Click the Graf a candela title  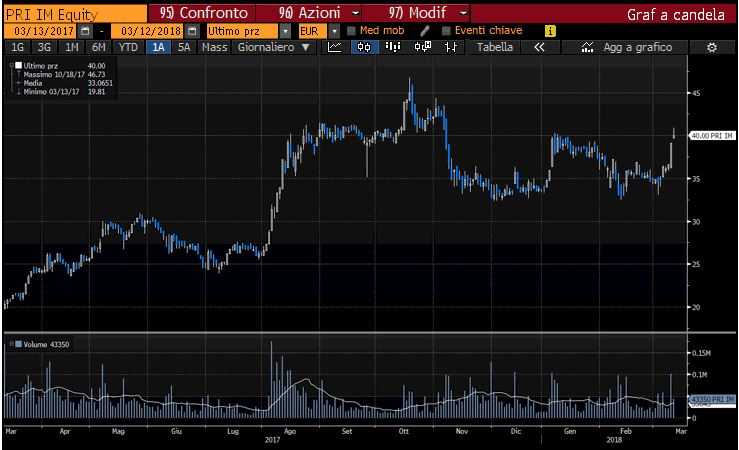[675, 15]
